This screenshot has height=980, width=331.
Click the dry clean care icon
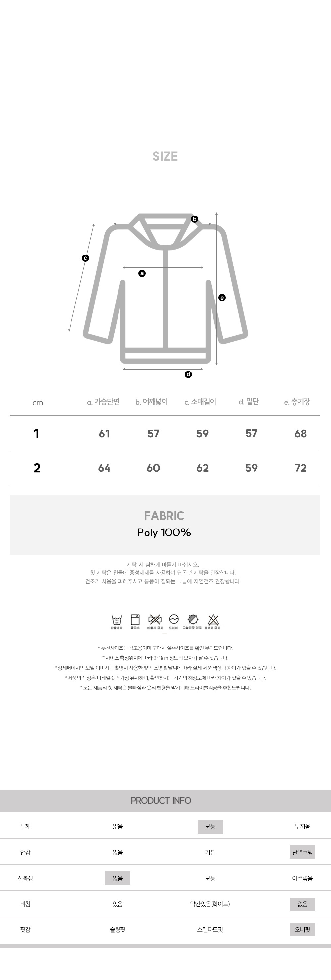[174, 620]
